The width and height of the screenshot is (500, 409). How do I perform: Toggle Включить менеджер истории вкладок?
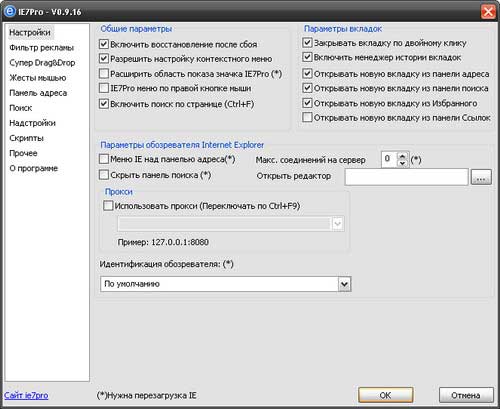(307, 57)
